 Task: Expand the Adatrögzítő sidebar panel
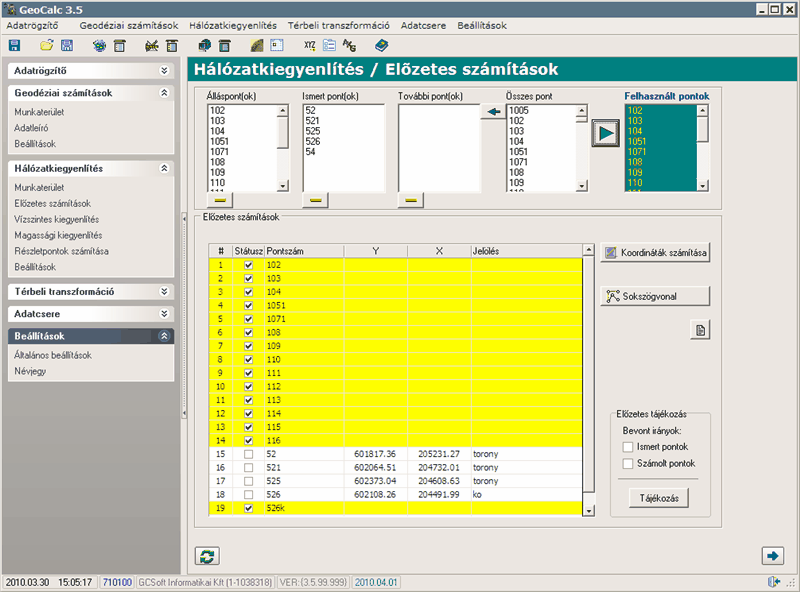pyautogui.click(x=164, y=70)
